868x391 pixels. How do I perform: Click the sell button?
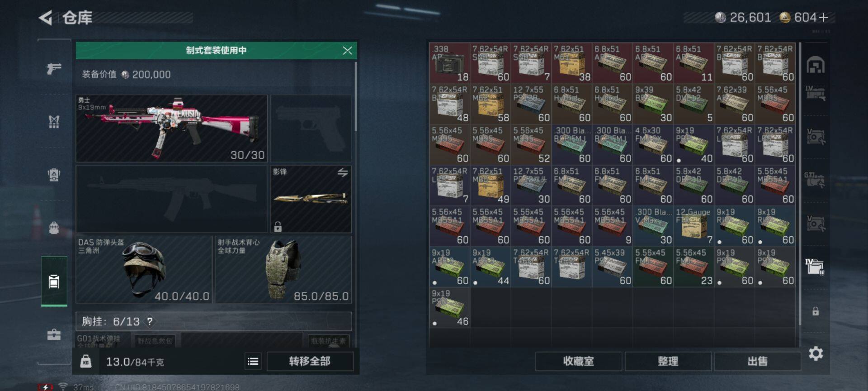coord(757,361)
